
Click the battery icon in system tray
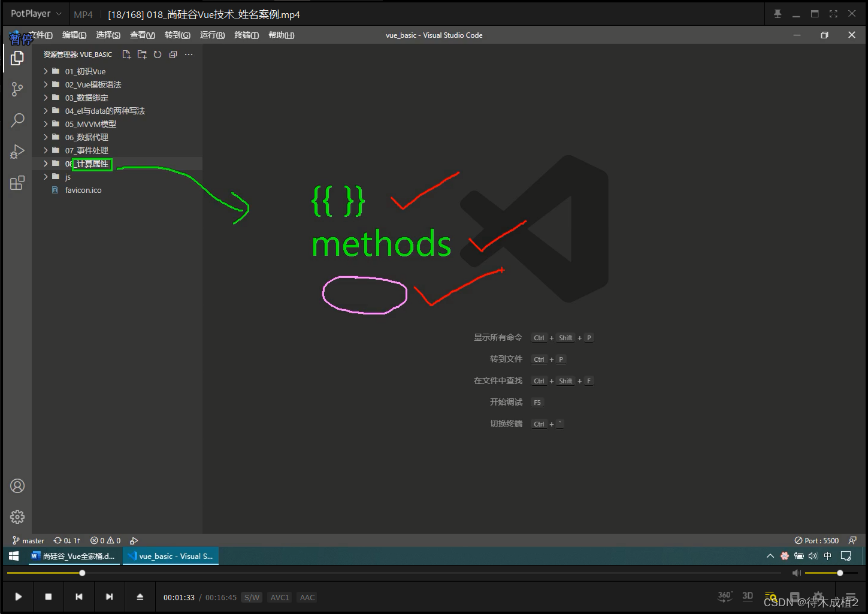point(799,556)
